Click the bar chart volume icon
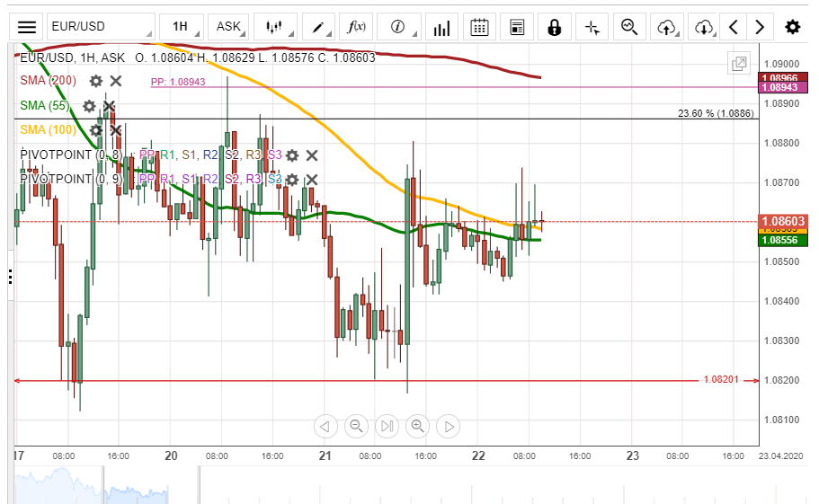This screenshot has height=504, width=819. click(441, 27)
